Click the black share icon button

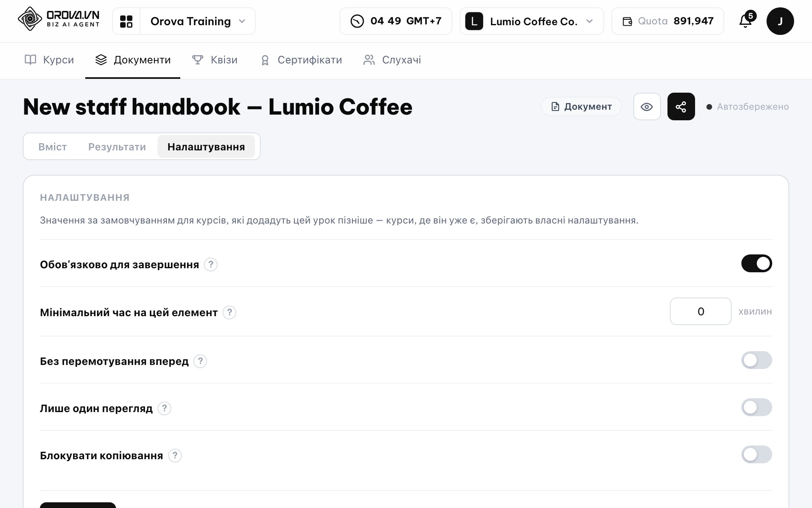click(681, 106)
